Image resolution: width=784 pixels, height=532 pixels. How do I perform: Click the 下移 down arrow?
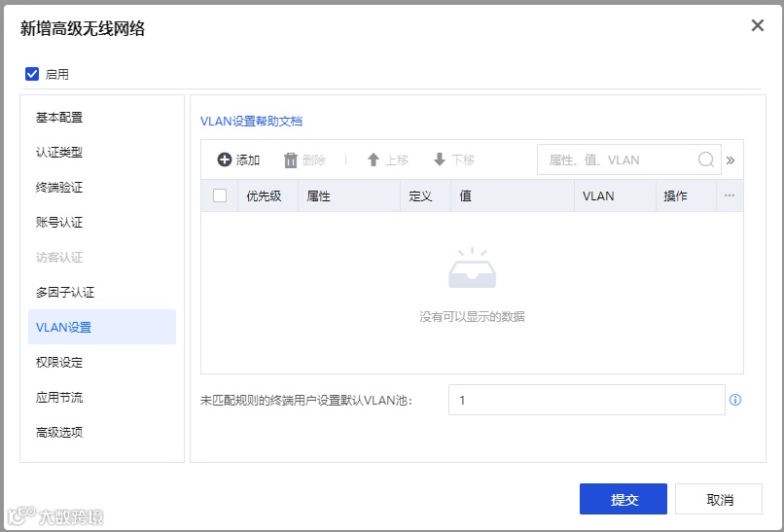point(440,160)
